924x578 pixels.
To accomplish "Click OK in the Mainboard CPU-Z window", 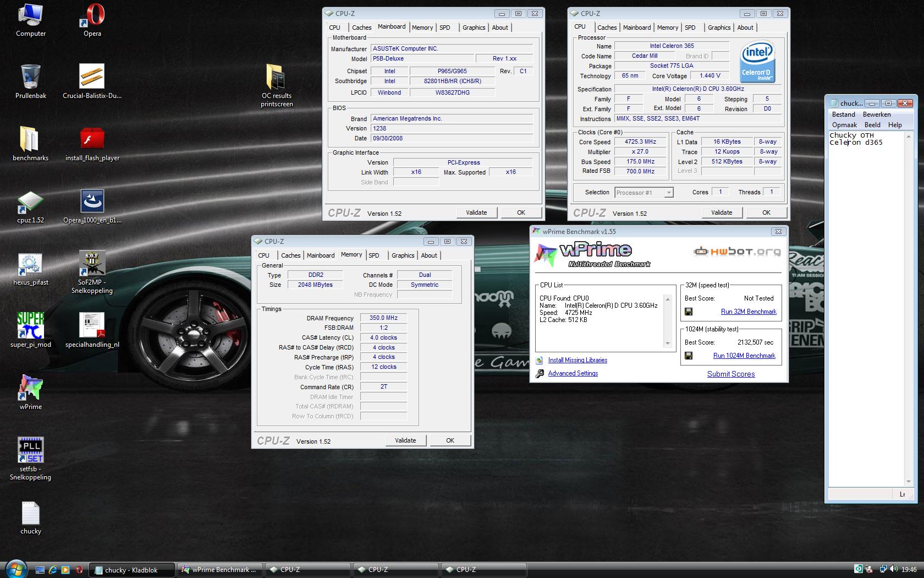I will click(521, 212).
